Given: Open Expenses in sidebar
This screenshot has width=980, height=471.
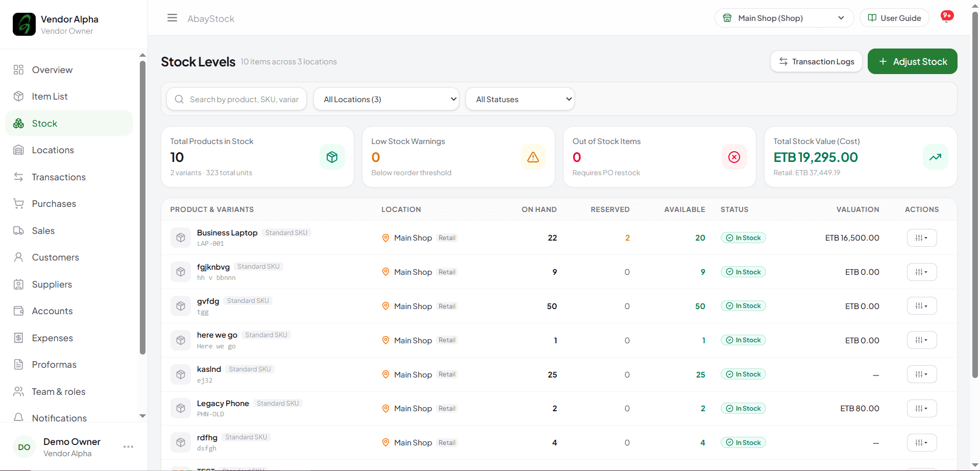Looking at the screenshot, I should [69, 338].
